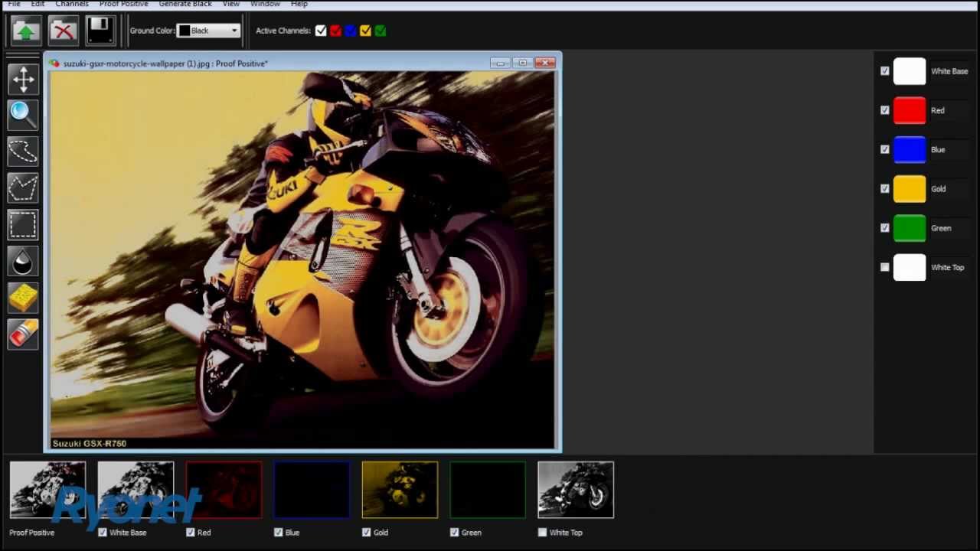
Task: Select the freehand Lasso tool
Action: (x=23, y=152)
